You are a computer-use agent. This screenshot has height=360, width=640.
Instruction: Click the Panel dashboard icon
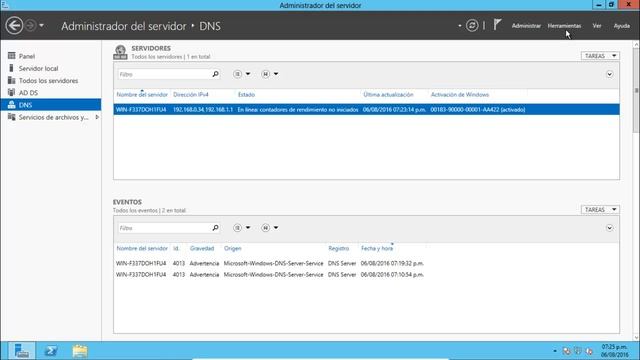click(11, 56)
